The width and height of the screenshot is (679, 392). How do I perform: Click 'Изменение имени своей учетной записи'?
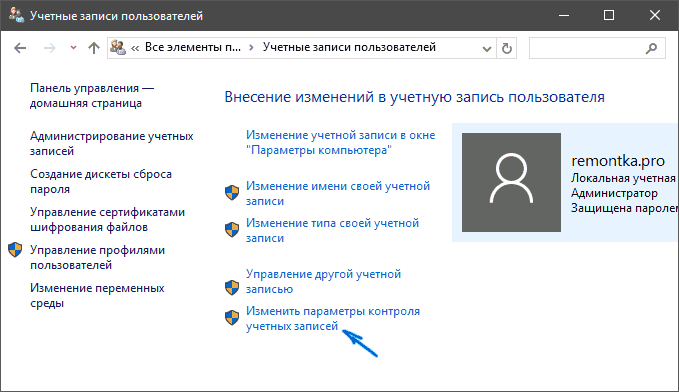[x=338, y=194]
